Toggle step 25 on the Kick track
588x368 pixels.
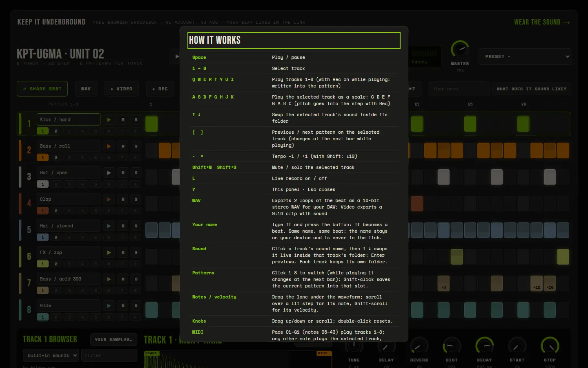[x=470, y=124]
